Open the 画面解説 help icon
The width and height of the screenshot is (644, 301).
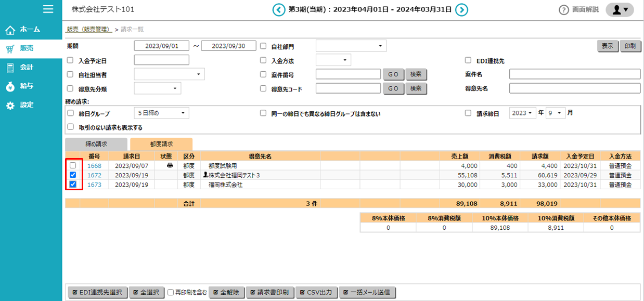pos(563,10)
